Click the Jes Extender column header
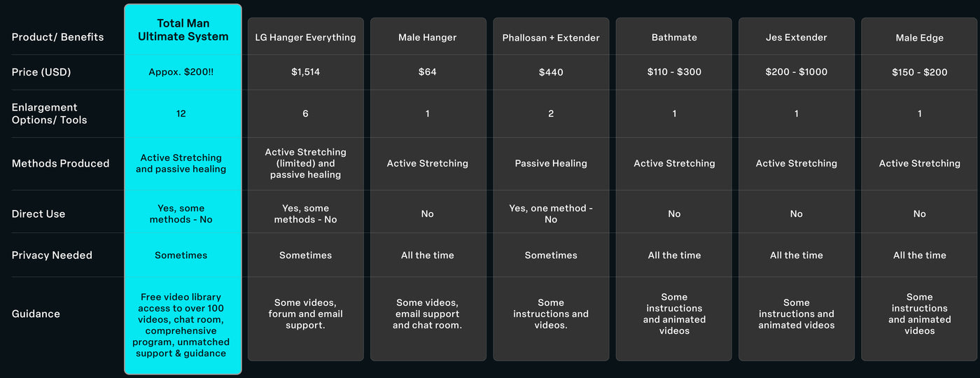The height and width of the screenshot is (378, 980). (x=797, y=37)
